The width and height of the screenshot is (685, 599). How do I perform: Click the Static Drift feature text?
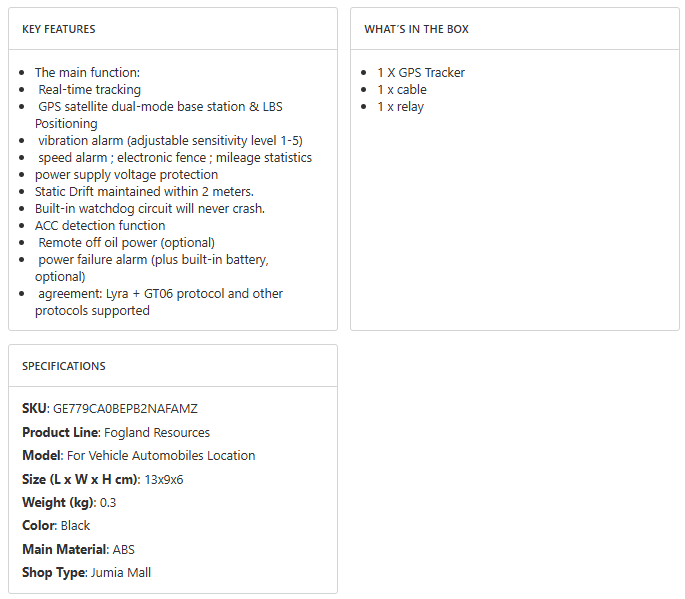coord(144,192)
